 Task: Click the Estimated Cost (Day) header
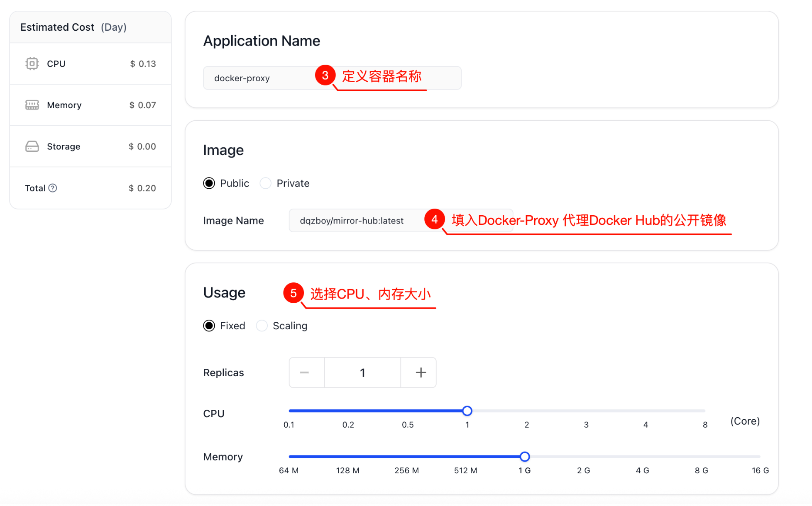[x=73, y=27]
